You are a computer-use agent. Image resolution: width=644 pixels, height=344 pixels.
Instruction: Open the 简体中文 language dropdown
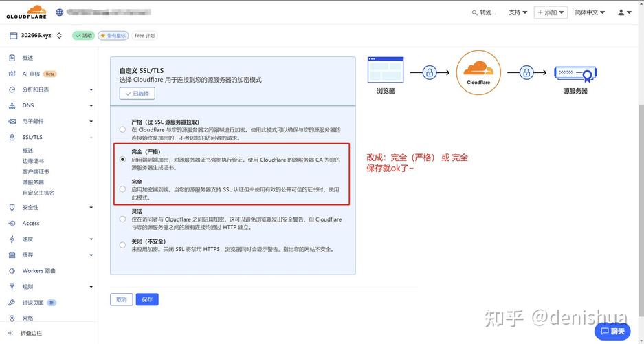coord(590,13)
